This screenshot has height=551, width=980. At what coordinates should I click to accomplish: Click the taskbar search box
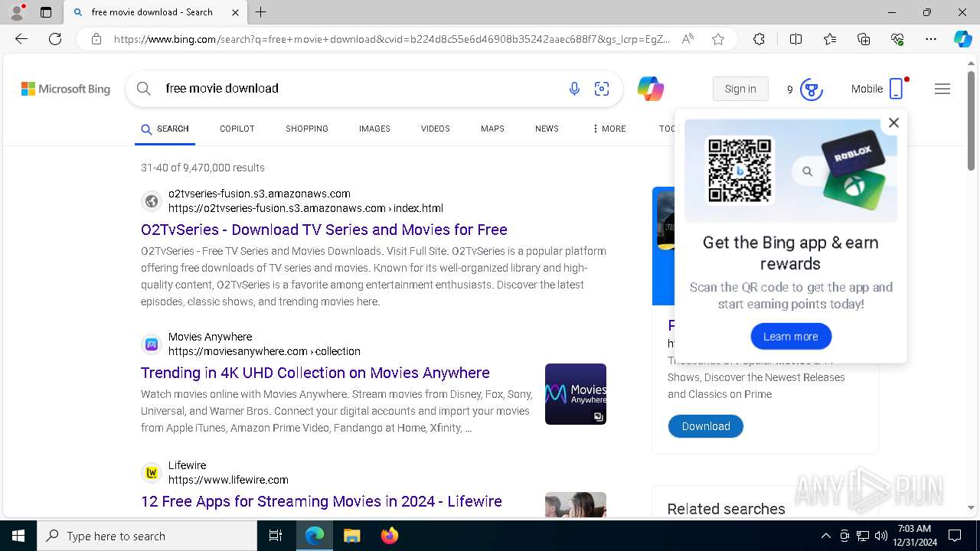coord(147,536)
